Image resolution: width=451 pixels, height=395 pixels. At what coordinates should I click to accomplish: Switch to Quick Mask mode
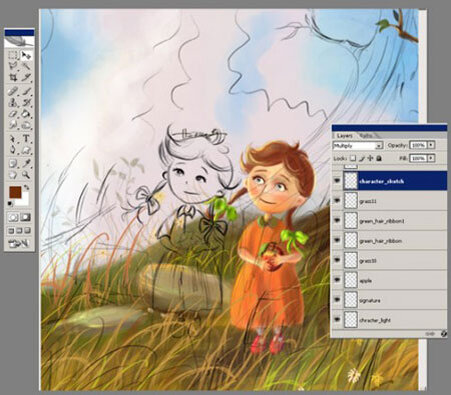[25, 218]
